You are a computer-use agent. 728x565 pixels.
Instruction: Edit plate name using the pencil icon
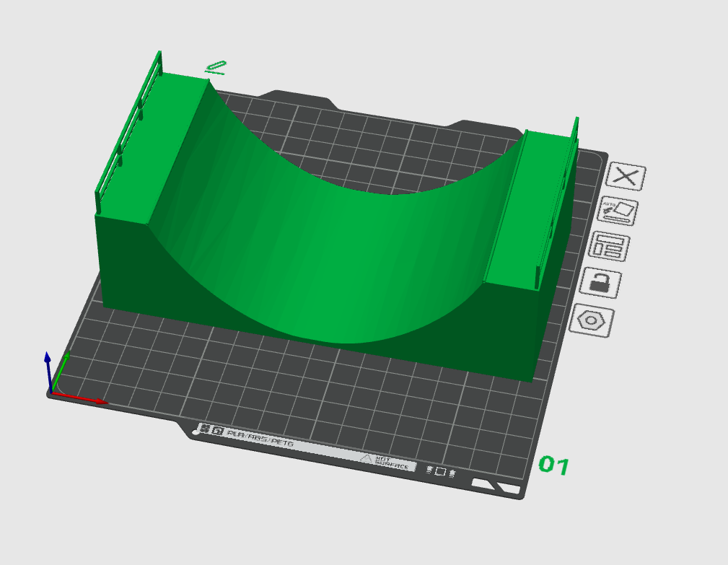(216, 67)
